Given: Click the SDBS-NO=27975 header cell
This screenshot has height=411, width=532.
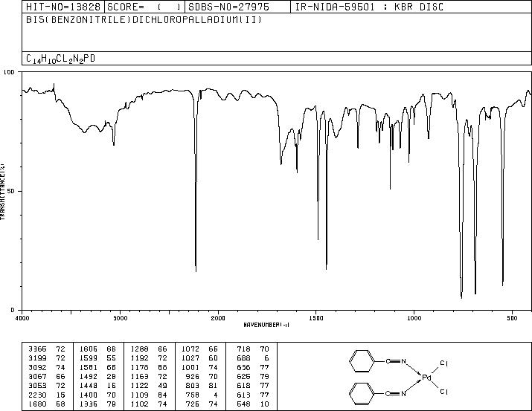Looking at the screenshot, I should [237, 7].
